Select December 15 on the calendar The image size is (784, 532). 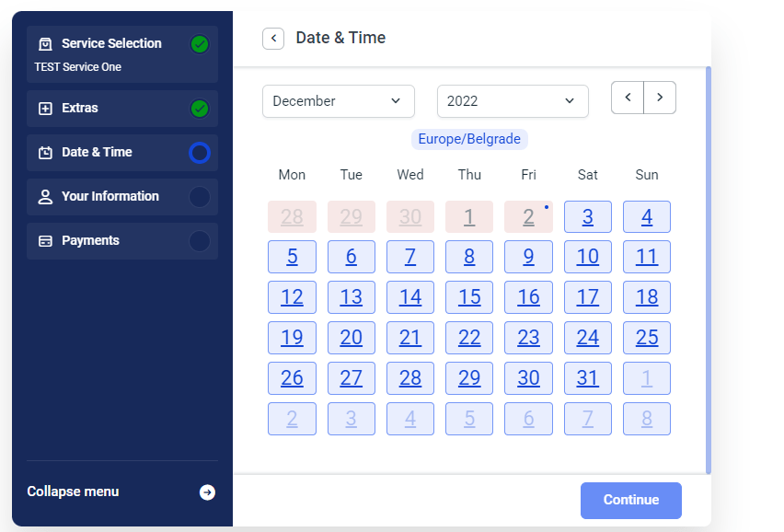point(469,297)
